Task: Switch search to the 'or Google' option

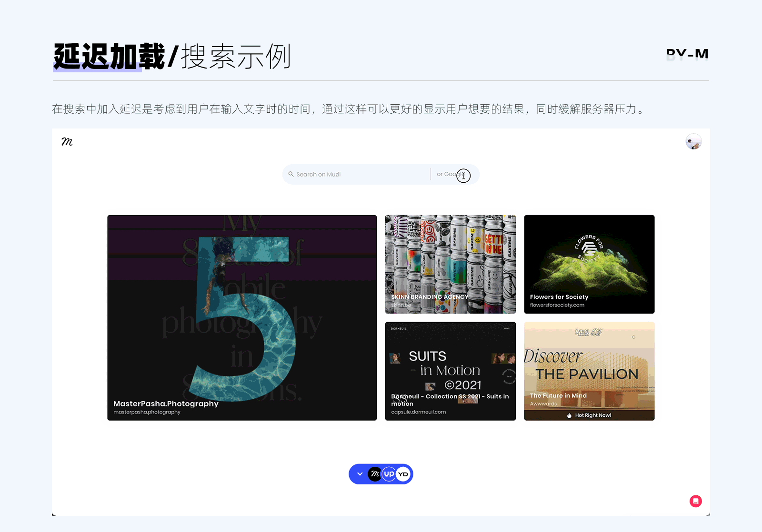Action: pyautogui.click(x=451, y=174)
